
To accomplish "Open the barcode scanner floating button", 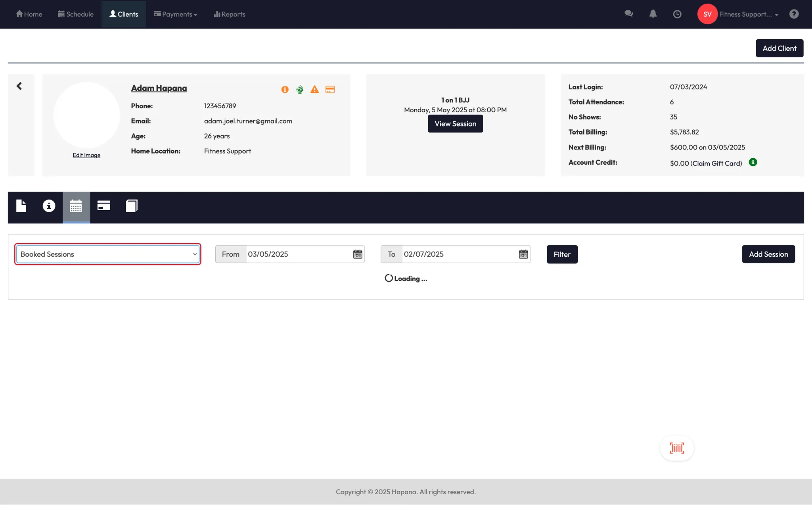I will point(677,448).
